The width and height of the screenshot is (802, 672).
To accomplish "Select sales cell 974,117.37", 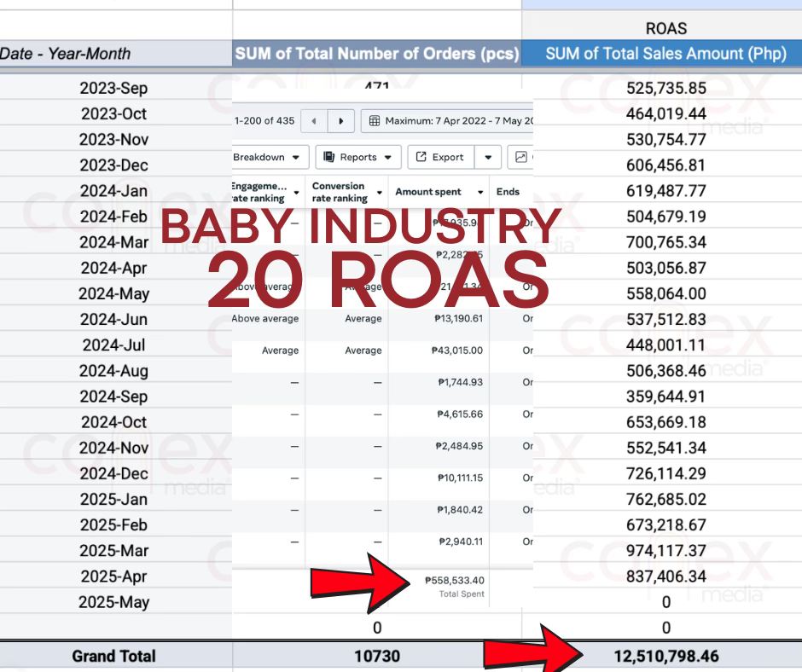I will (666, 550).
